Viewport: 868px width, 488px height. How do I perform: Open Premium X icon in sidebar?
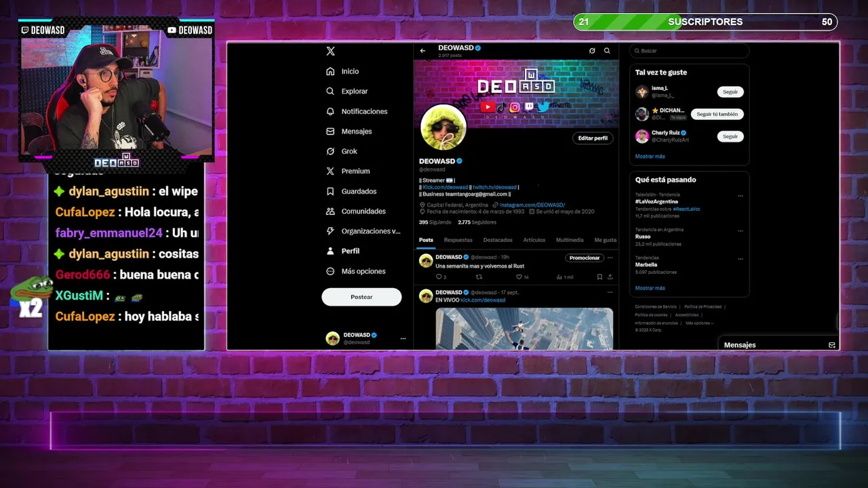pos(330,171)
